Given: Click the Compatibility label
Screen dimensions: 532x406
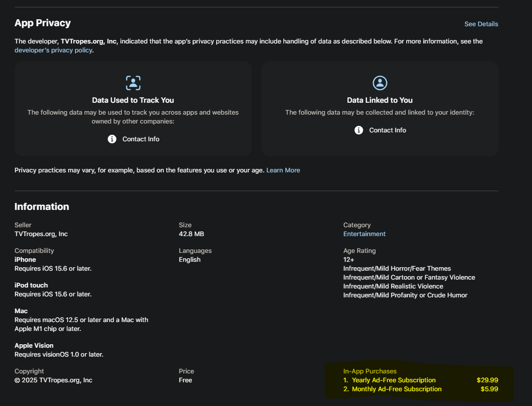Looking at the screenshot, I should [34, 251].
